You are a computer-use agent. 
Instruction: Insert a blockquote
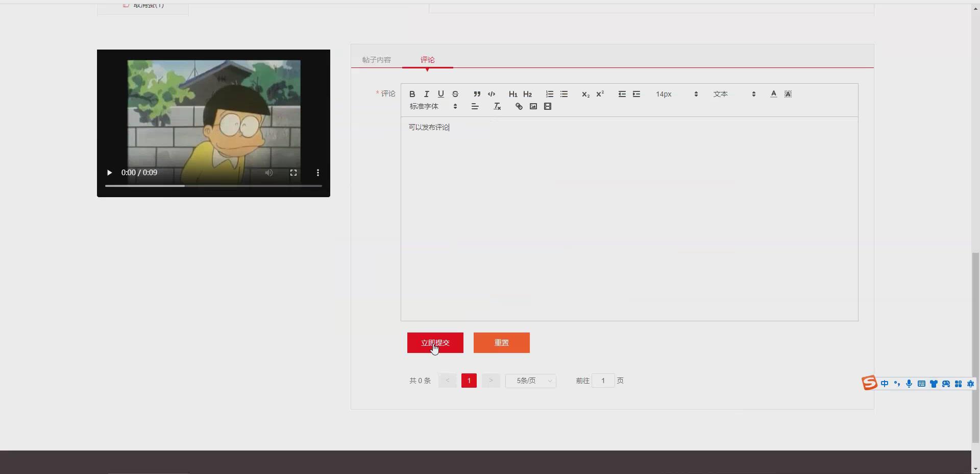click(x=477, y=94)
